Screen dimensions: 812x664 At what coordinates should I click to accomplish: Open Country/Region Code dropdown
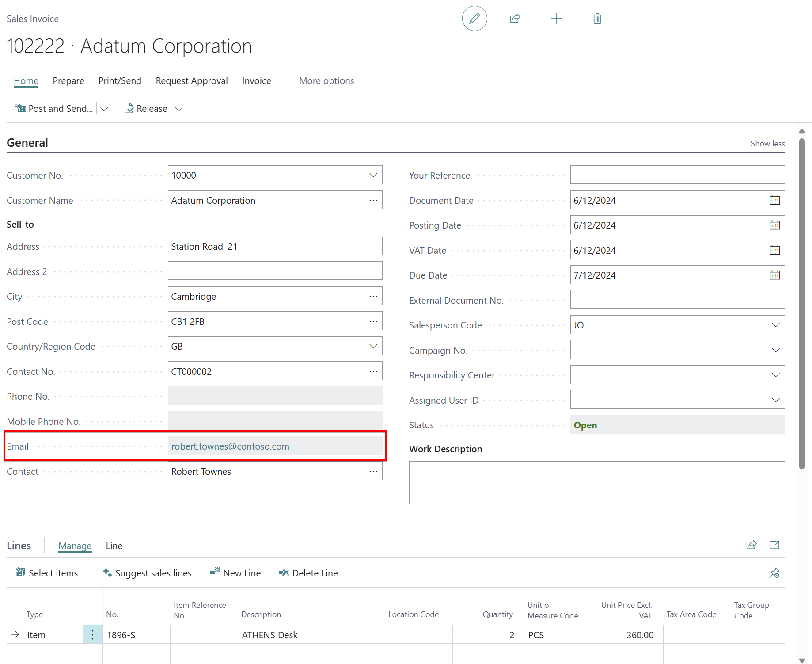pos(373,346)
